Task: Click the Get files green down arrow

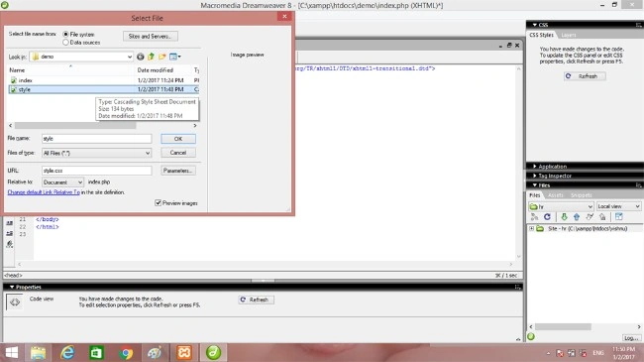Action: click(564, 217)
